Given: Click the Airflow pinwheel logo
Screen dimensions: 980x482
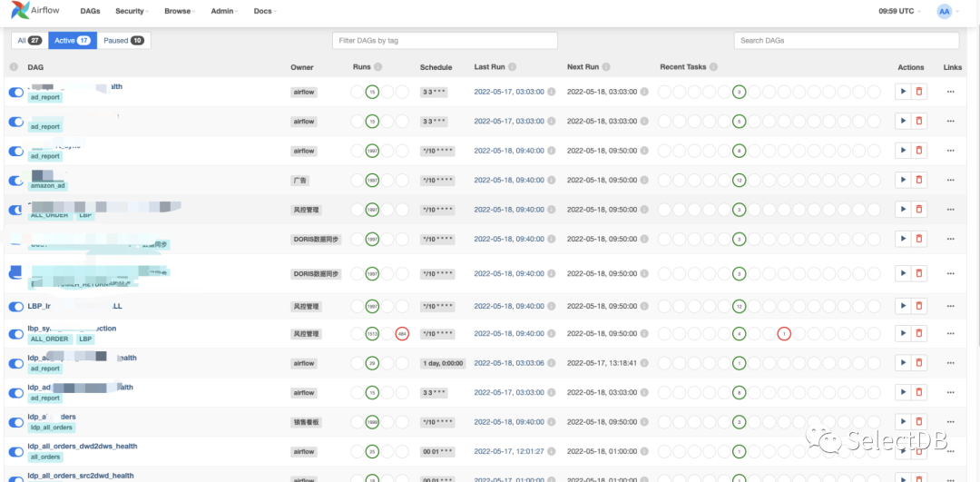Looking at the screenshot, I should (20, 10).
